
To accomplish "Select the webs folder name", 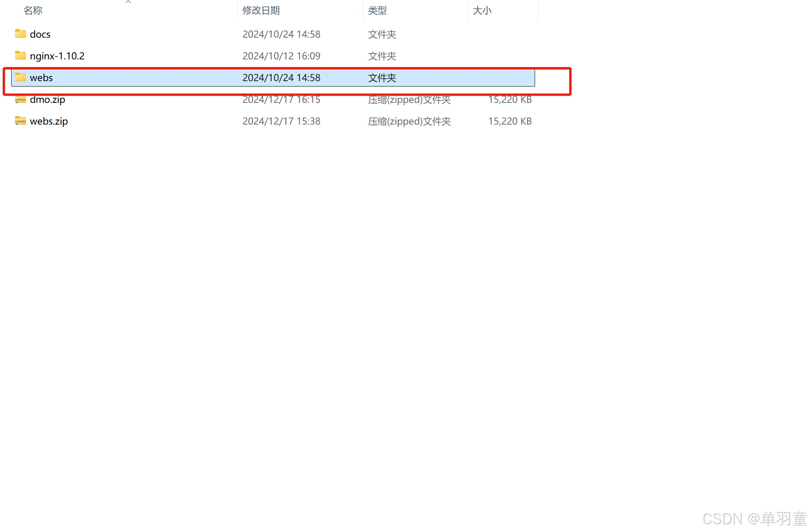I will [x=41, y=78].
